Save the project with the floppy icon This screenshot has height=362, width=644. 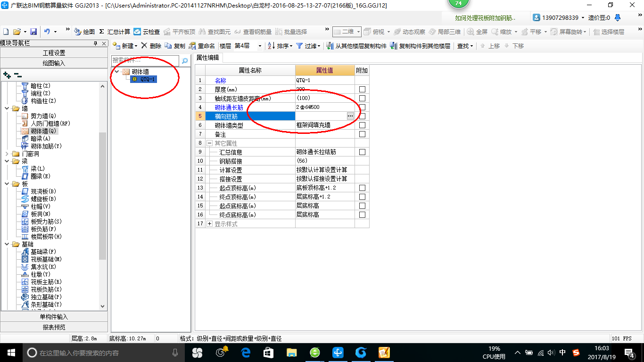[x=33, y=32]
